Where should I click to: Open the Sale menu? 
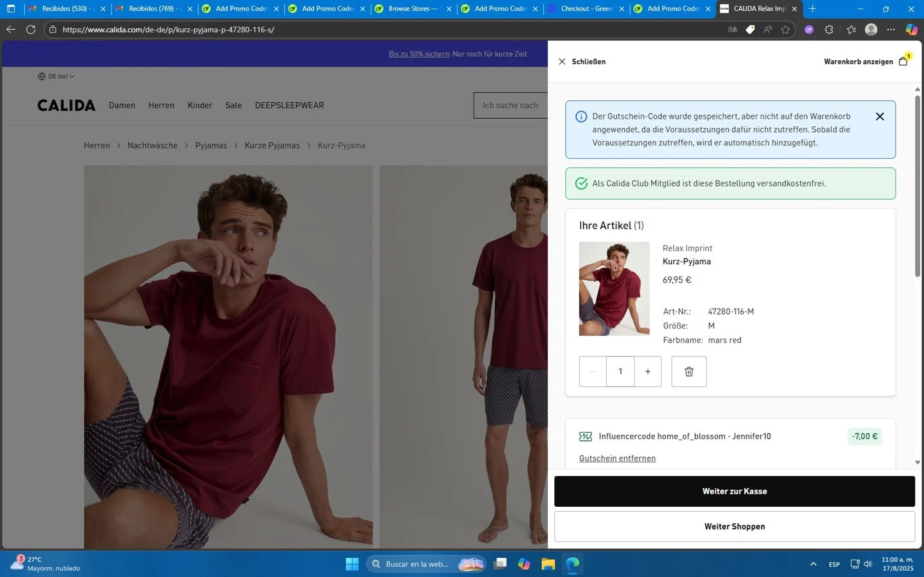click(233, 105)
